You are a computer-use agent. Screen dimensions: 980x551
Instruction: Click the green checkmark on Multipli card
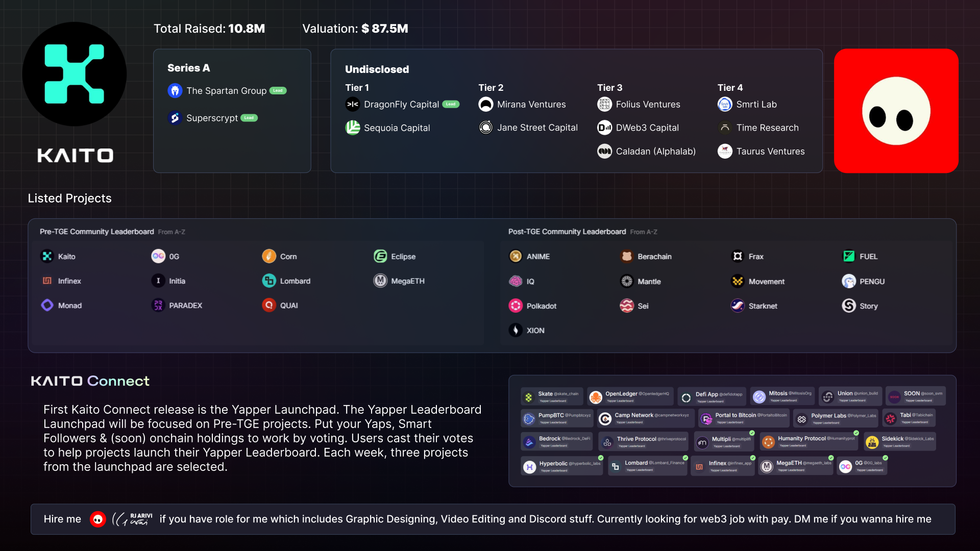(752, 433)
